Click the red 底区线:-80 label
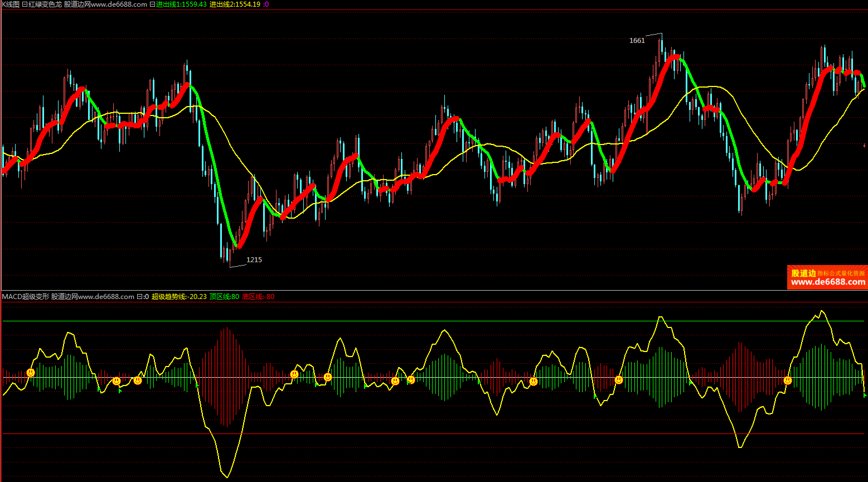 pyautogui.click(x=258, y=297)
